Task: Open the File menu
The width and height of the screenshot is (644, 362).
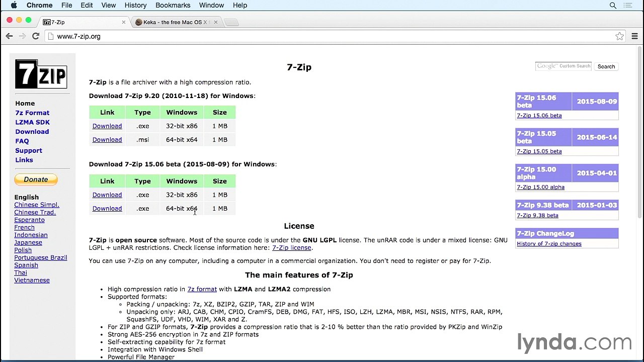Action: [66, 5]
